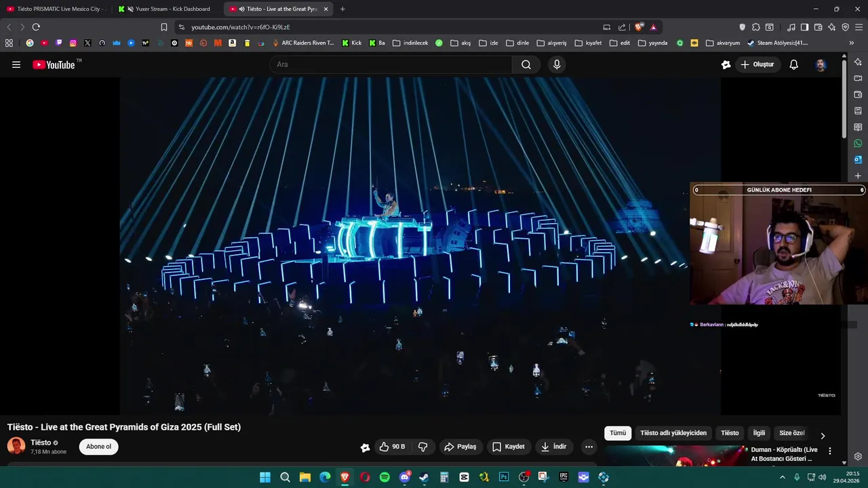Select the Tümü filter chip
The width and height of the screenshot is (868, 488).
[618, 433]
